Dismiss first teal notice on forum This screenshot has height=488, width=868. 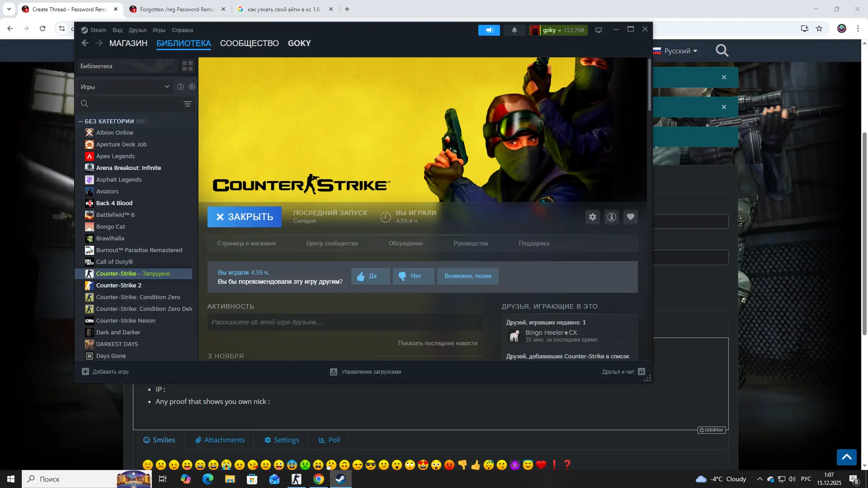[724, 77]
